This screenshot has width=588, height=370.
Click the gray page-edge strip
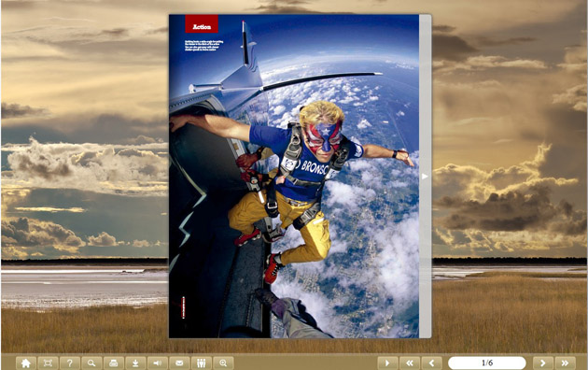[425, 177]
